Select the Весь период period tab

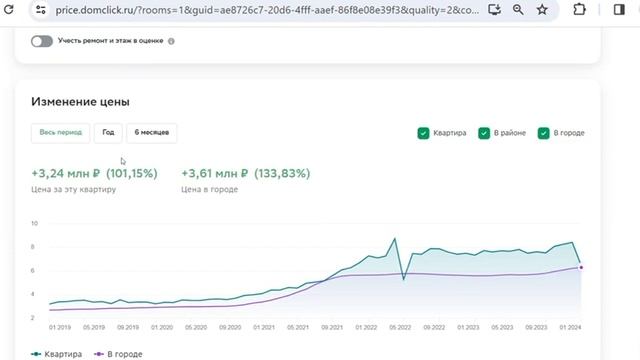(60, 133)
